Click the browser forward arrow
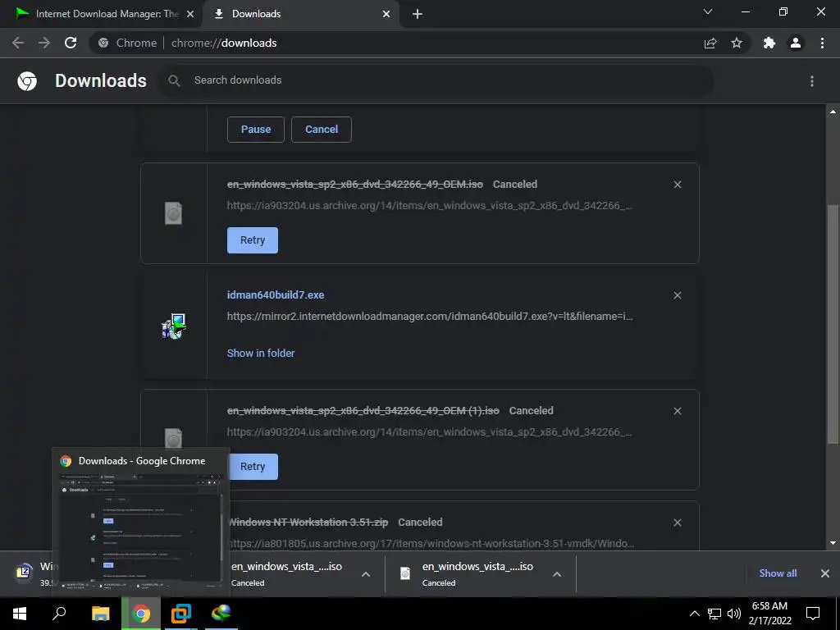Screen dimensions: 840x630 coord(44,43)
